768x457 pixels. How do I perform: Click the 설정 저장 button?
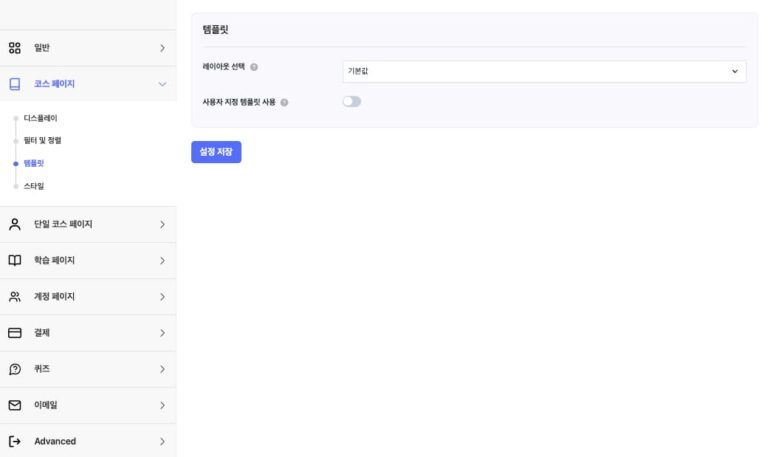click(216, 152)
